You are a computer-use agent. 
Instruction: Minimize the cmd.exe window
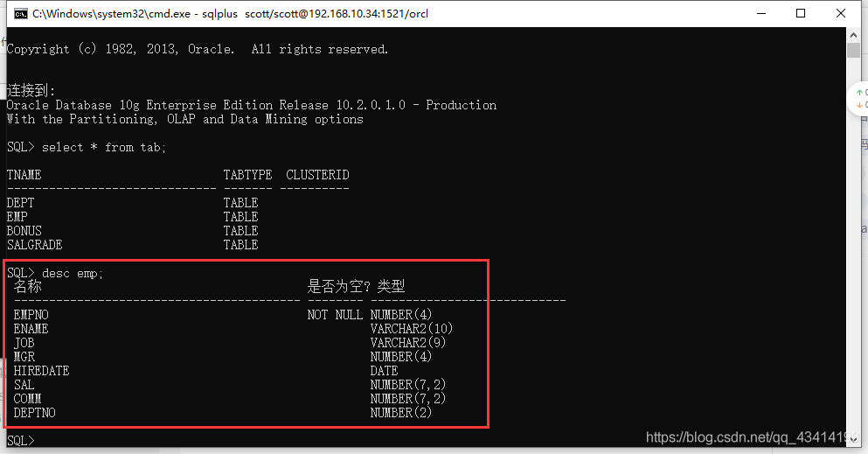coord(761,13)
